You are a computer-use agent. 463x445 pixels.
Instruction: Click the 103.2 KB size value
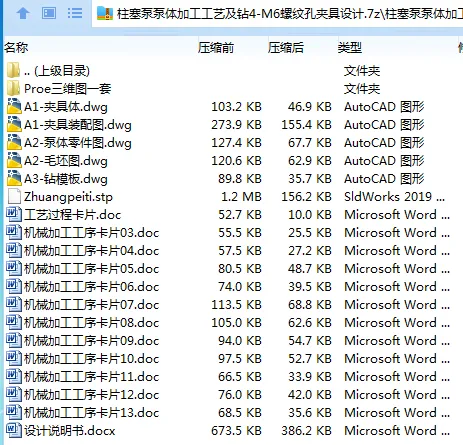pyautogui.click(x=236, y=107)
